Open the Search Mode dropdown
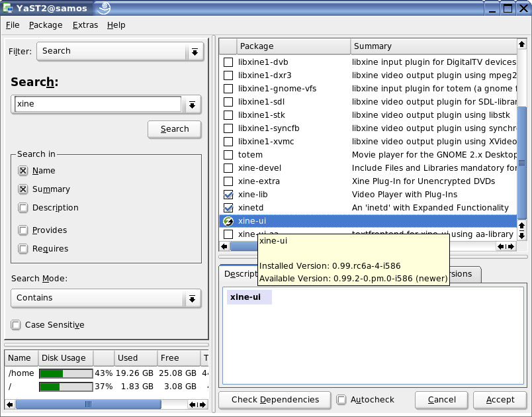Image resolution: width=532 pixels, height=417 pixels. 106,299
